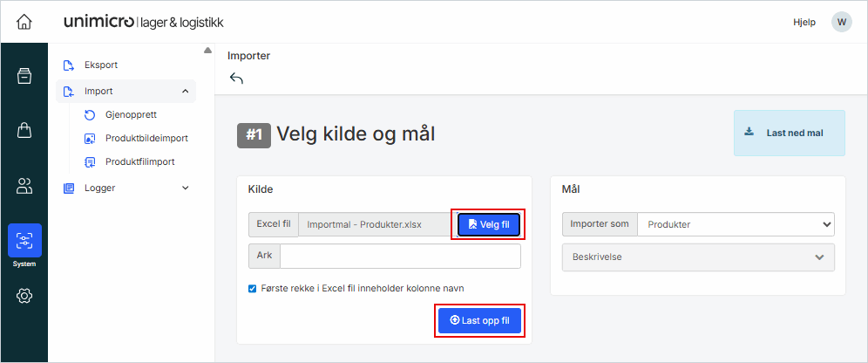Screen dimensions: 868x363
Task: Open Eksport in the side menu
Action: point(100,65)
